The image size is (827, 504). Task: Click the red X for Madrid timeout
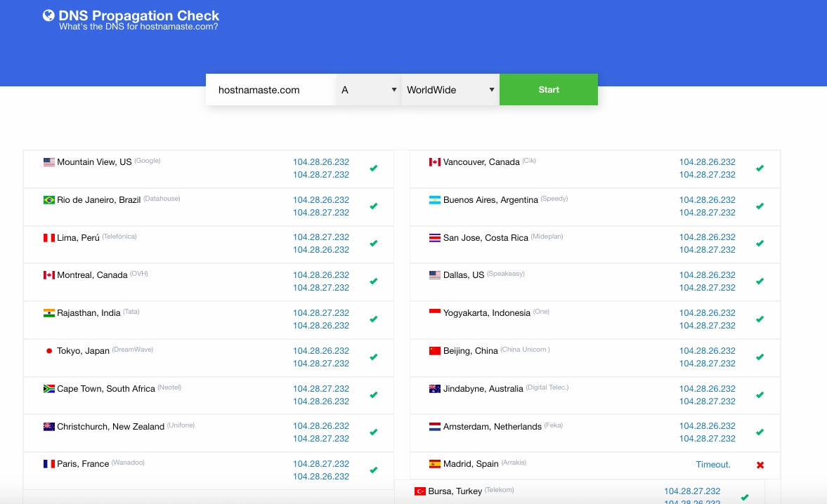pos(760,465)
